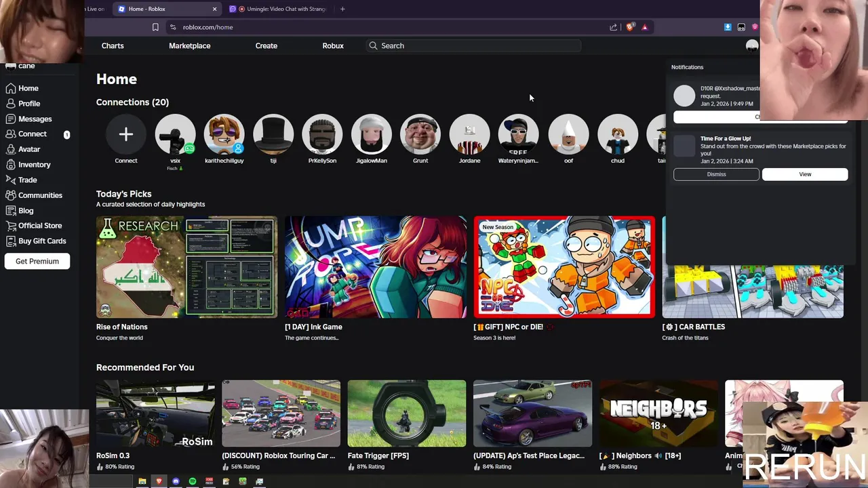This screenshot has width=868, height=488.
Task: Open karithechillguy's avatar in connections
Action: tap(224, 134)
